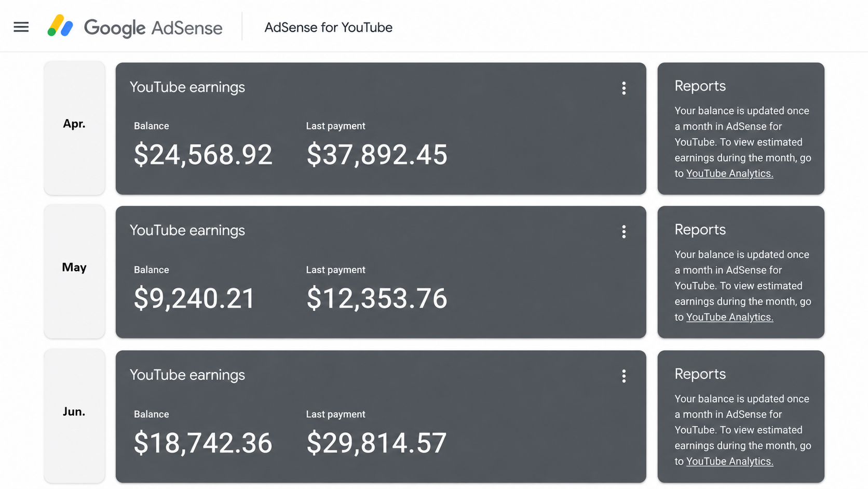Follow the YouTube Analytics link in June Reports
868x489 pixels.
(729, 461)
